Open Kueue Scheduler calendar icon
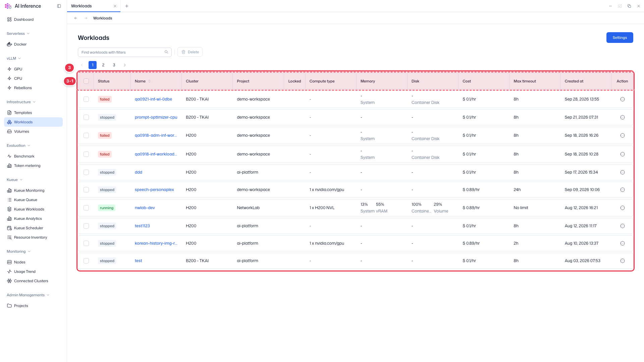This screenshot has height=362, width=644. 9,228
